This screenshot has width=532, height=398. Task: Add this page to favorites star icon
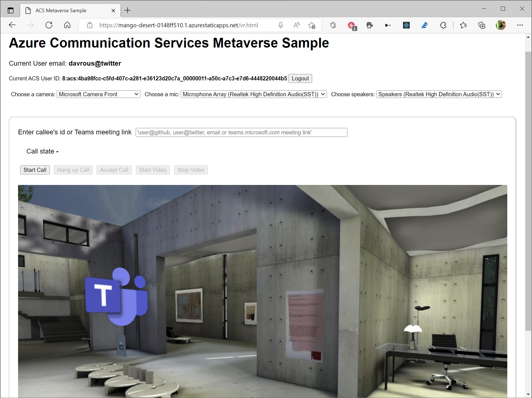coord(312,25)
